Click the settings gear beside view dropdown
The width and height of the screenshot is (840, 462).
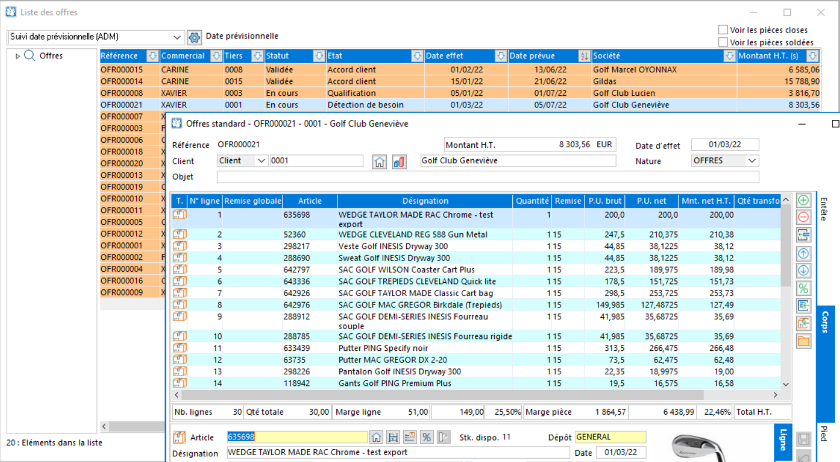[x=194, y=37]
